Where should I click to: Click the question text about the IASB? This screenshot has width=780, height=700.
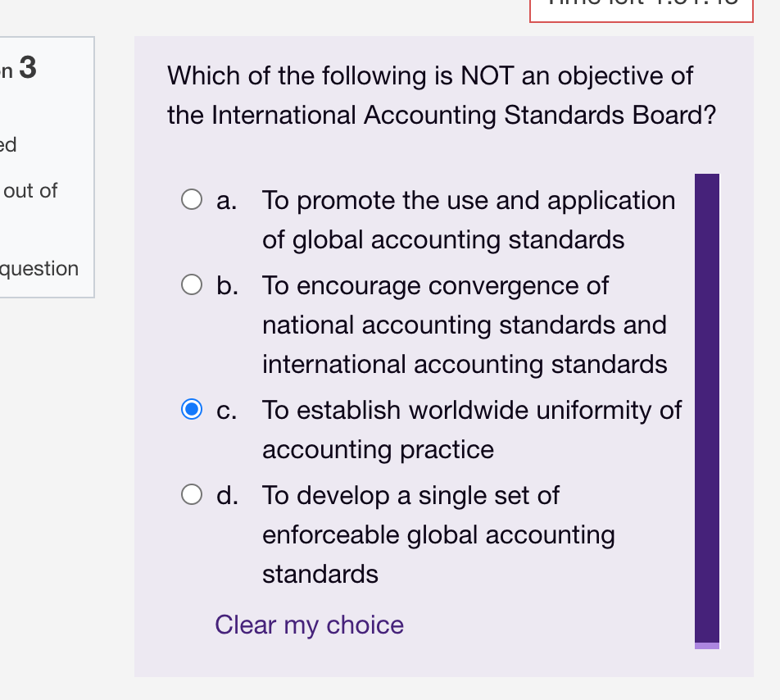441,95
